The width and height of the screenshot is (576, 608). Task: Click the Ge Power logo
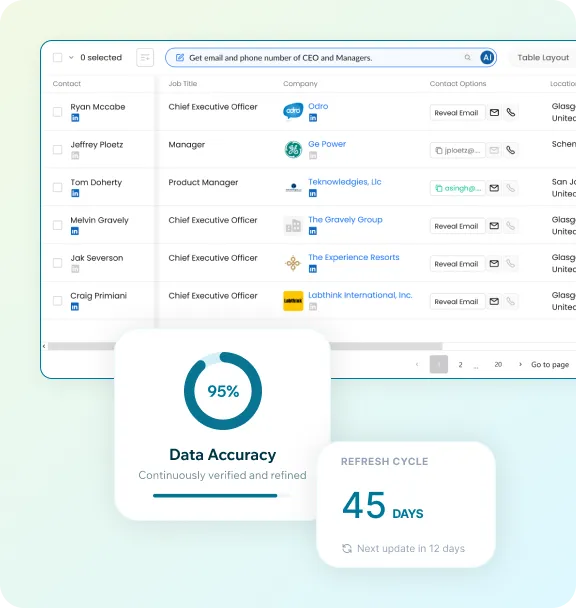[x=293, y=149]
